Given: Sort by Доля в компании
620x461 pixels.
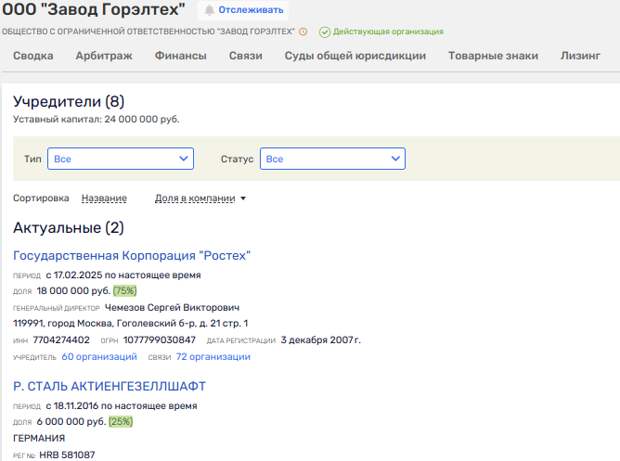Looking at the screenshot, I should [195, 198].
